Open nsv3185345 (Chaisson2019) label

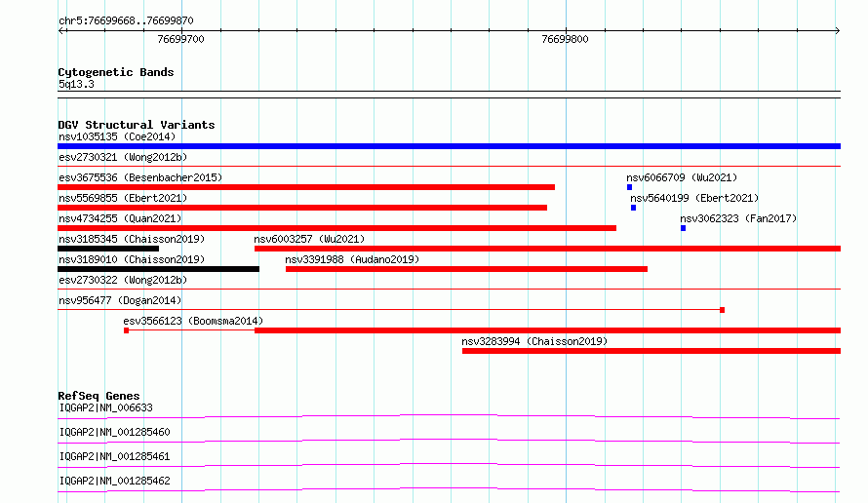[132, 239]
